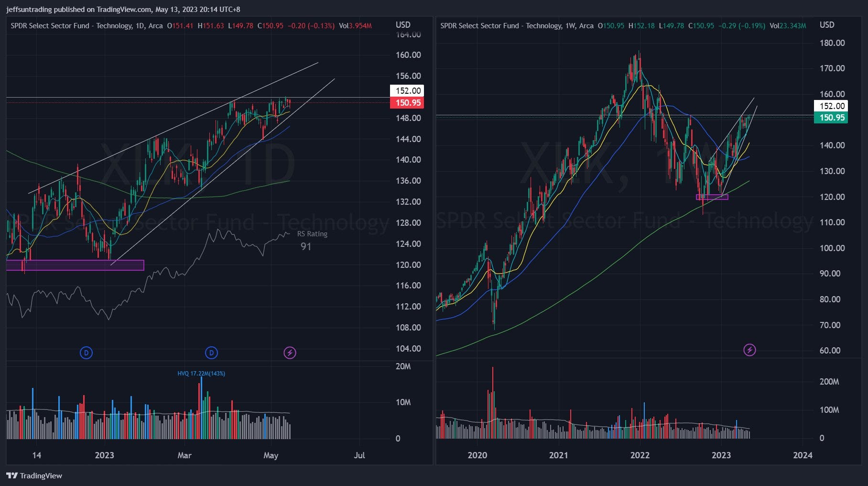Screen dimensions: 868x486
Task: Click the −0.29 (−0.19%) change in weekly header
Action: pos(742,26)
